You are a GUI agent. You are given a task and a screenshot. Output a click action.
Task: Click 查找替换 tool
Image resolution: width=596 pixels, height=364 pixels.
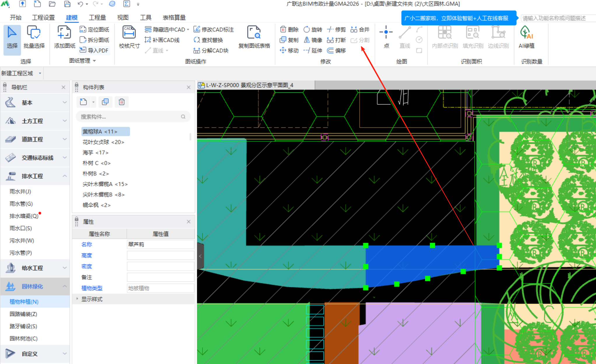[x=208, y=40]
